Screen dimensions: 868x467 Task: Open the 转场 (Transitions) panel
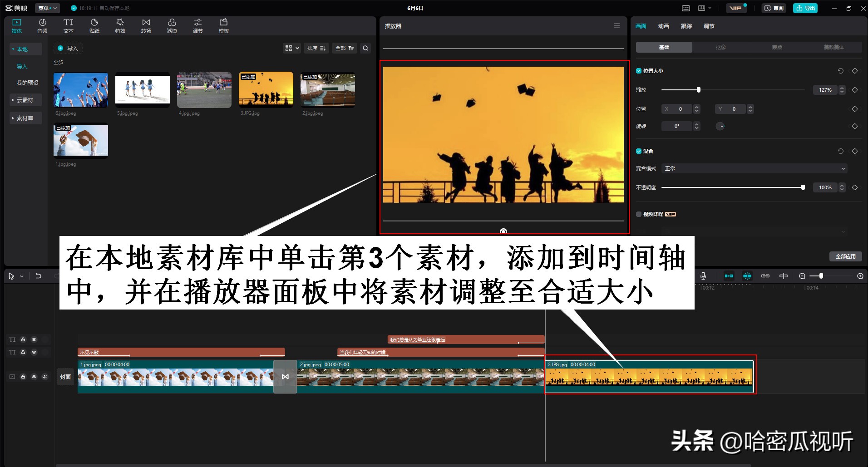pos(146,25)
